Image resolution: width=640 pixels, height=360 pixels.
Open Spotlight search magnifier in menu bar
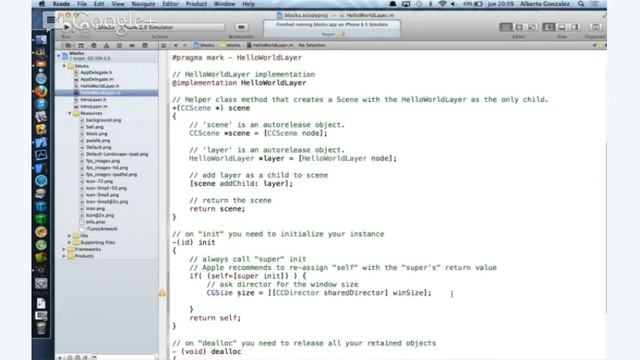coord(581,4)
